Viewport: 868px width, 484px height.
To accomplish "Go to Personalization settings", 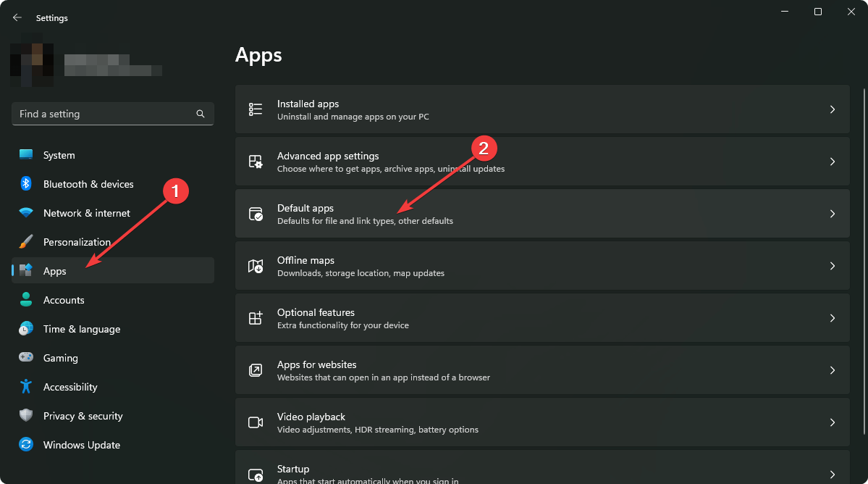I will coord(113,242).
